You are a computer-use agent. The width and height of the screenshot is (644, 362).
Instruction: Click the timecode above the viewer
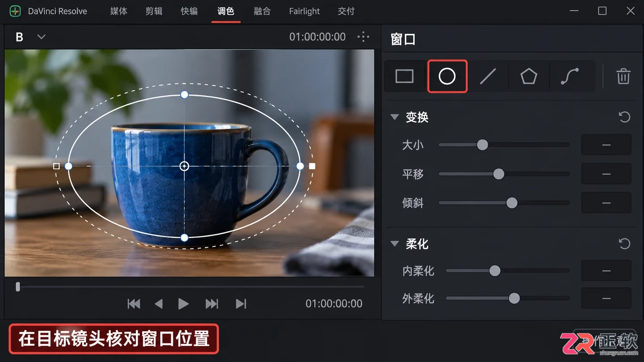(x=318, y=37)
